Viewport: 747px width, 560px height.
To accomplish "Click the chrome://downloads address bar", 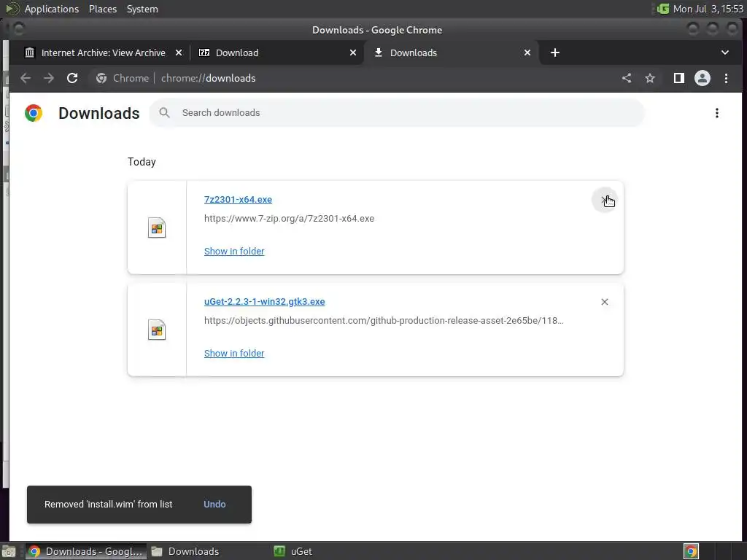I will click(x=352, y=78).
